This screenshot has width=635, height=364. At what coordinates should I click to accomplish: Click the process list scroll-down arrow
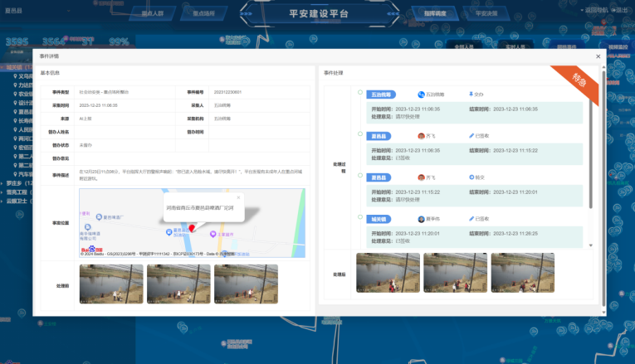[x=591, y=245]
